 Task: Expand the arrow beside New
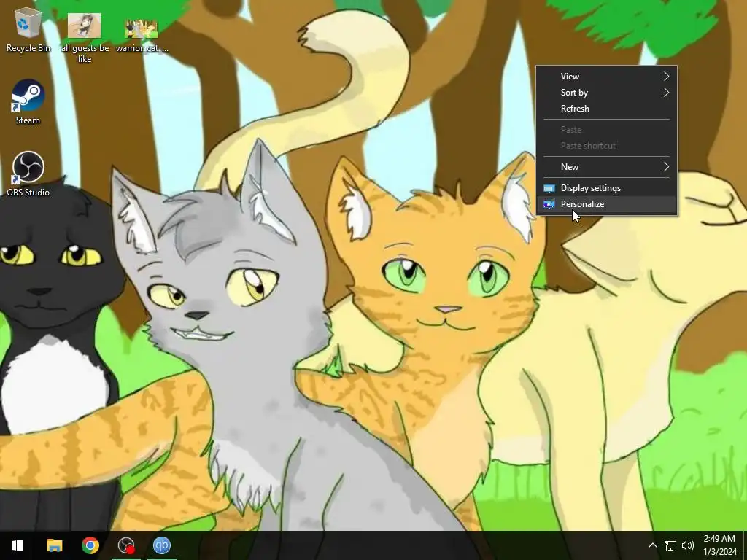[667, 167]
